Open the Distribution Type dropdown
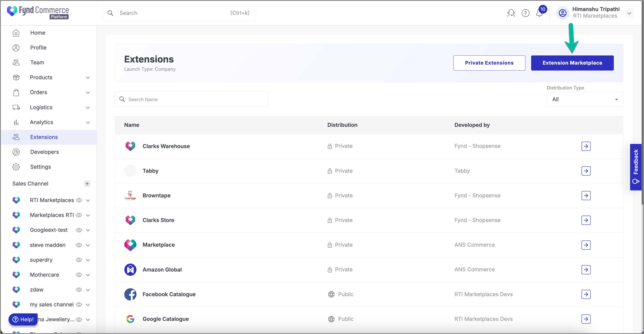Screen dimensions: 644x334 pos(585,99)
